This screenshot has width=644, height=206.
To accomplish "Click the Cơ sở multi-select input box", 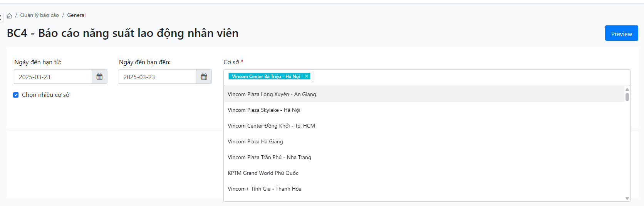I will [x=462, y=77].
